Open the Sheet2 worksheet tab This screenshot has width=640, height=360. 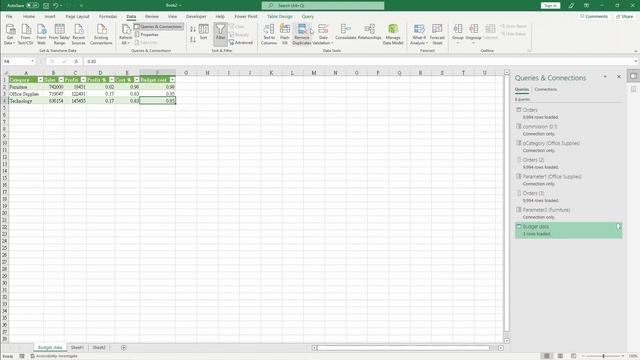(99, 348)
